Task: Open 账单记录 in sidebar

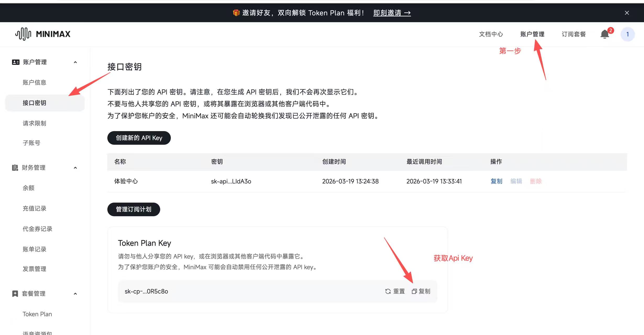Action: point(34,249)
